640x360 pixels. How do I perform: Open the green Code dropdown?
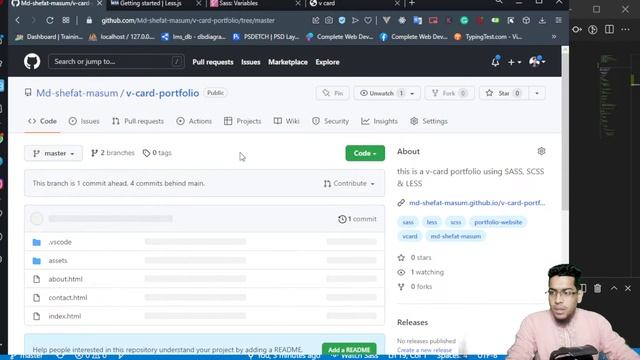click(365, 153)
